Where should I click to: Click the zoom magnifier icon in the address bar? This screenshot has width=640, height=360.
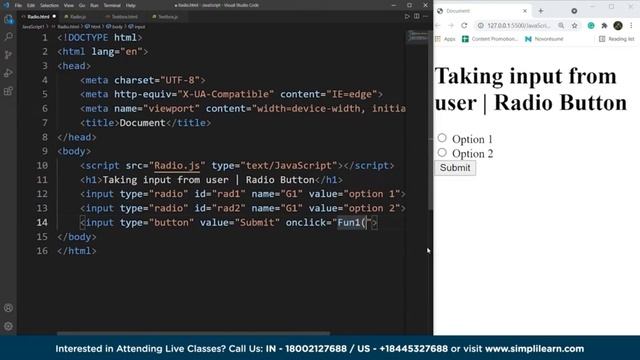[561, 25]
